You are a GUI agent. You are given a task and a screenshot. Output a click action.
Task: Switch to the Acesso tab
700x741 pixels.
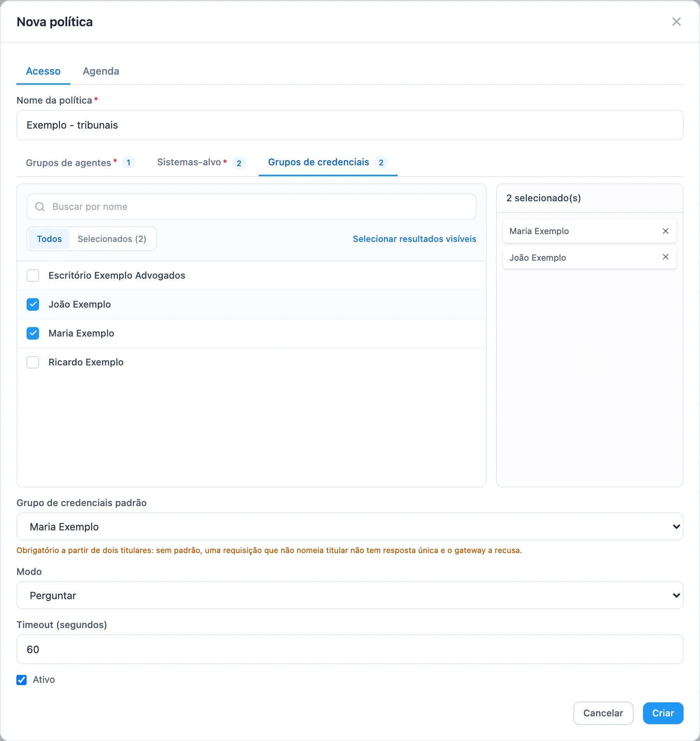click(x=43, y=71)
